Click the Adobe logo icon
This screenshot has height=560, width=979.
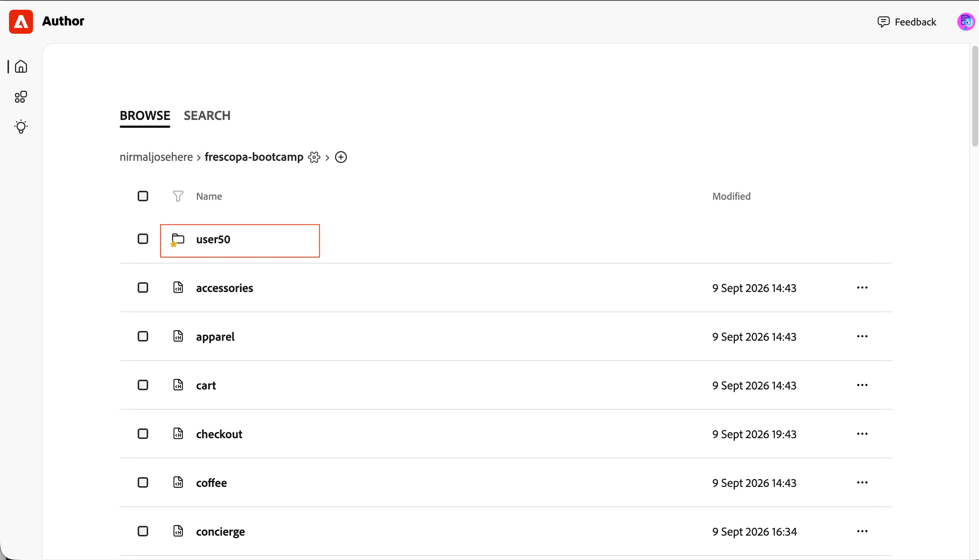21,21
